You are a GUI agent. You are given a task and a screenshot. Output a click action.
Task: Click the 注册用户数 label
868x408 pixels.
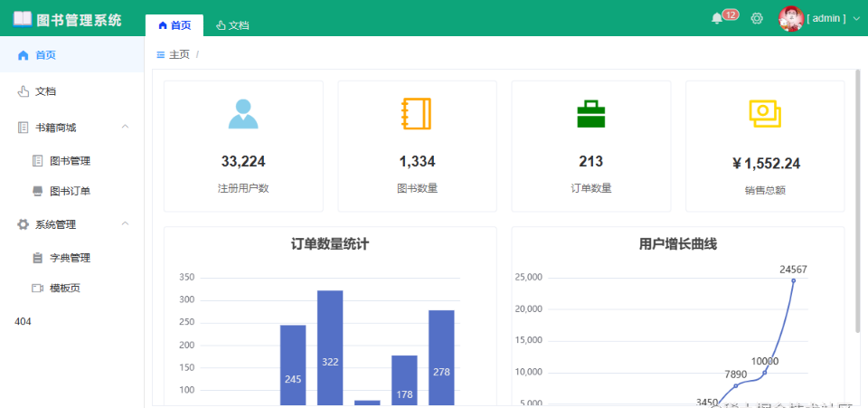(243, 188)
